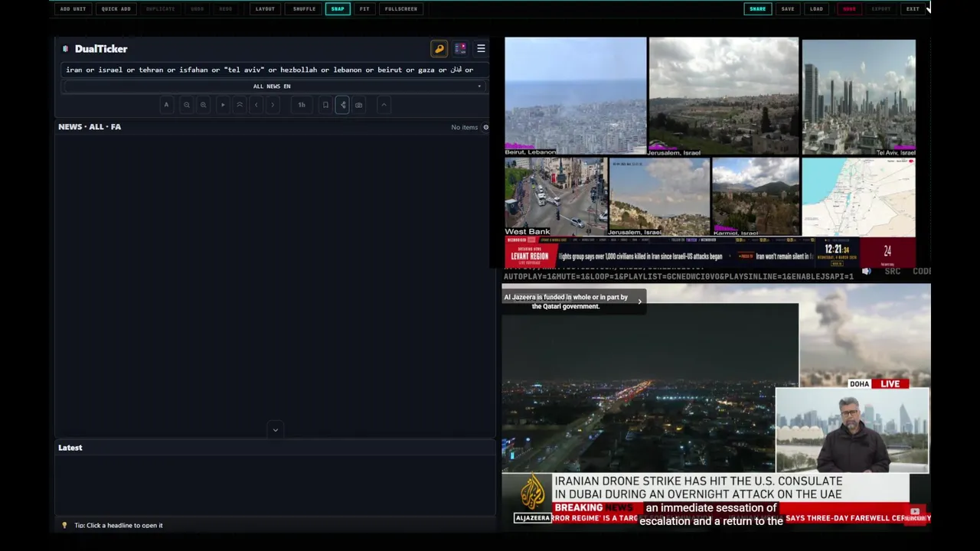The width and height of the screenshot is (980, 551).
Task: Open the DualTicker hamburger menu
Action: (481, 49)
